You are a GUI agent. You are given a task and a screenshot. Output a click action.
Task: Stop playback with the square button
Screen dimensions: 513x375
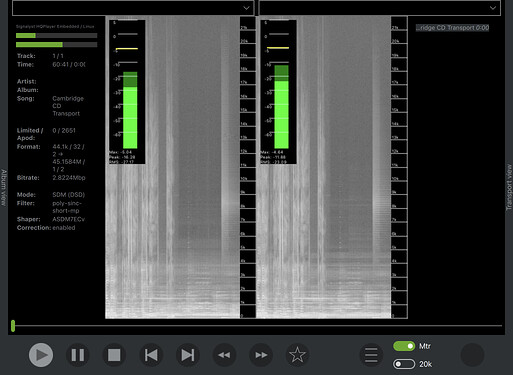tap(114, 355)
